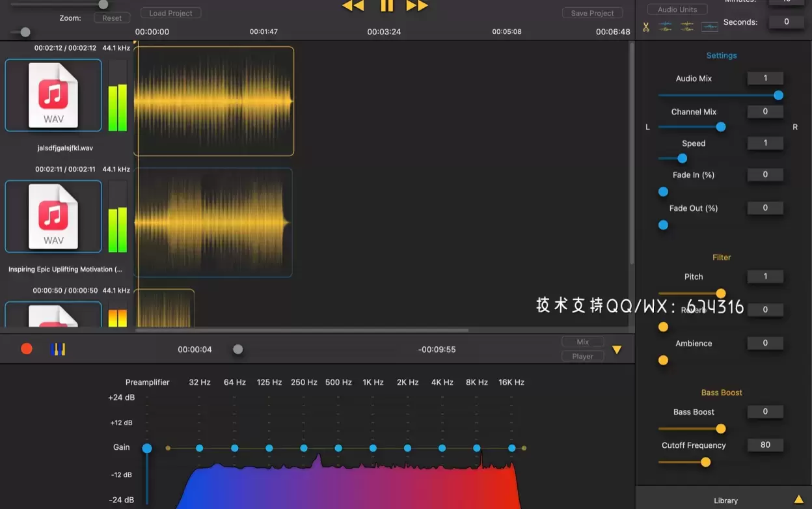The height and width of the screenshot is (509, 812).
Task: Expand the yellow disclosure triangle near Player
Action: (x=617, y=350)
